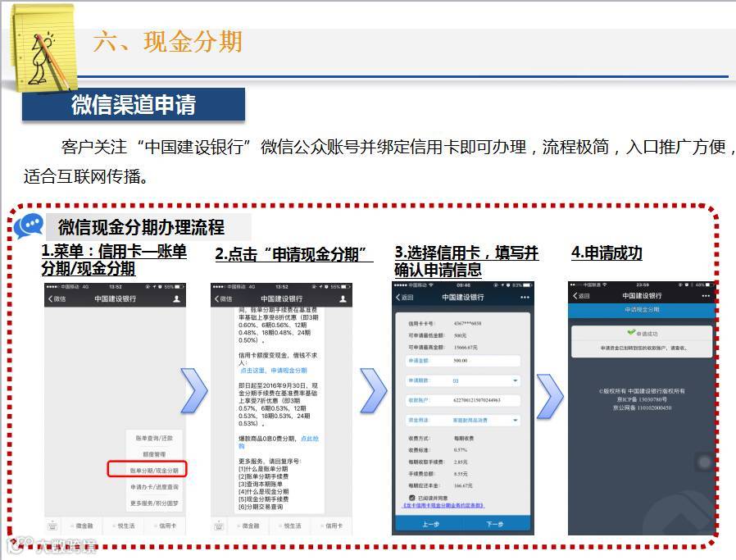
Task: Click the blue chat bubble icon beside 微信现金分期办理流程
Action: pos(30,225)
